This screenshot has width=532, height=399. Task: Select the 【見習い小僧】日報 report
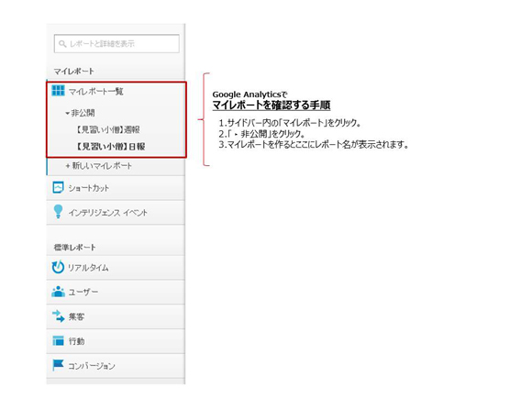click(x=111, y=146)
